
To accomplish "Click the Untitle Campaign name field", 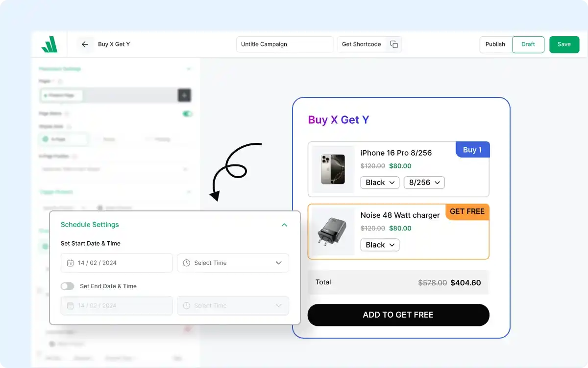I will [285, 45].
